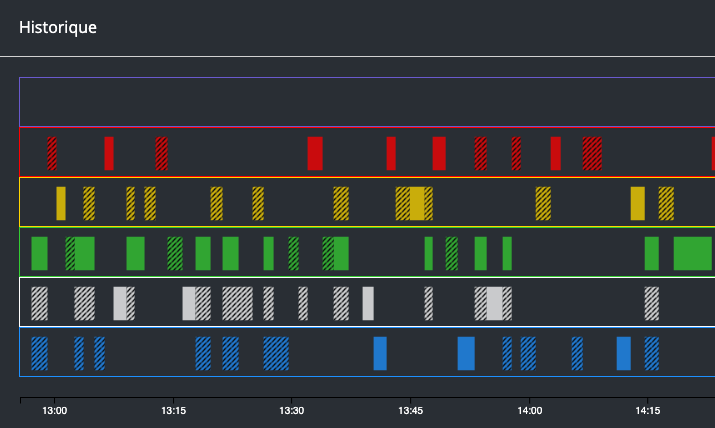The height and width of the screenshot is (428, 715).
Task: Select the solid yellow bar just before 14:15
Action: pyautogui.click(x=638, y=203)
